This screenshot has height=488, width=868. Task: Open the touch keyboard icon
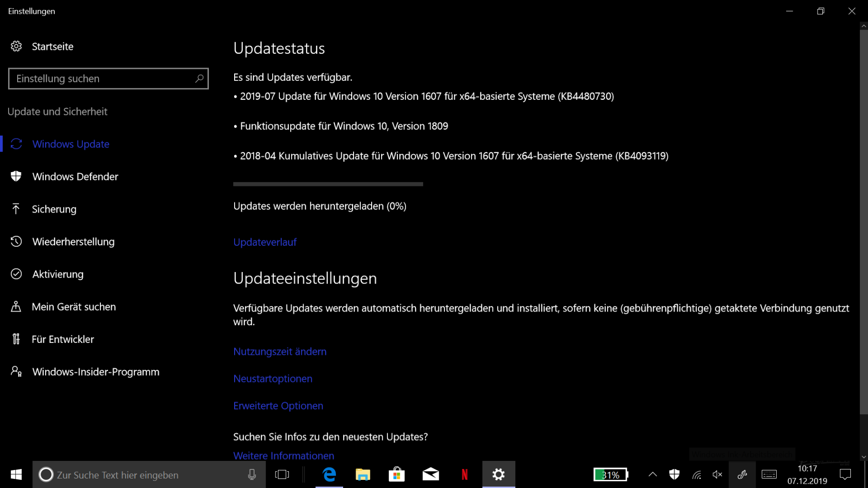click(769, 474)
